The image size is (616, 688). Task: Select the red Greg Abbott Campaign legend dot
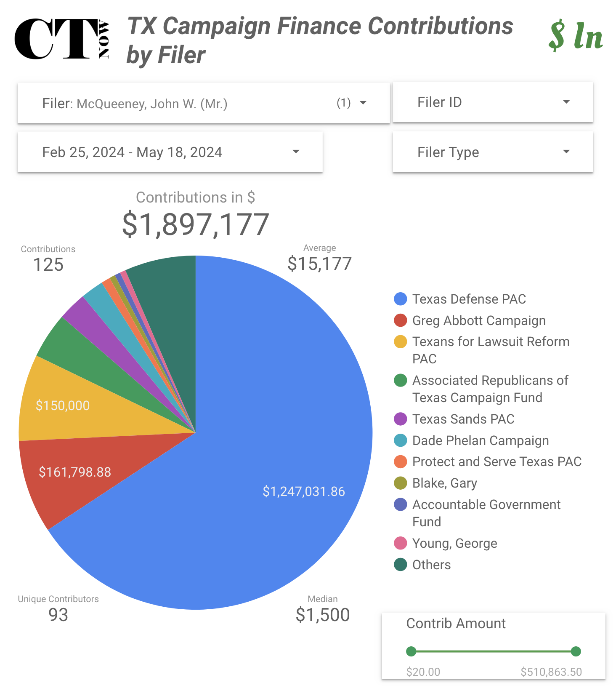click(x=401, y=320)
